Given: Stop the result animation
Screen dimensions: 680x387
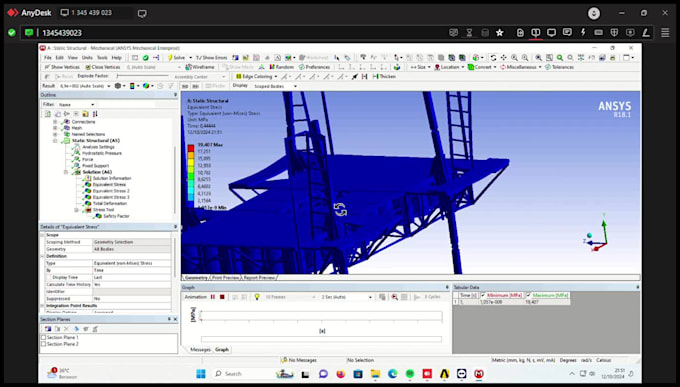Looking at the screenshot, I should 222,297.
